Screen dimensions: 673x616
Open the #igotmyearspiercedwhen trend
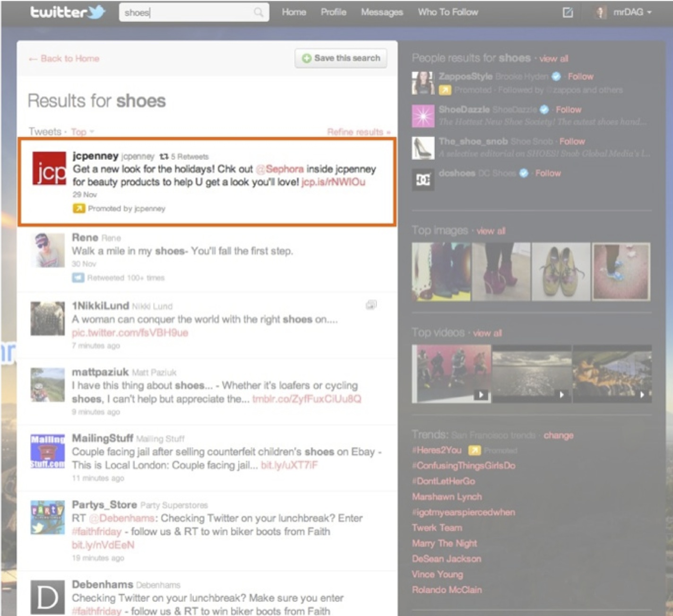(x=464, y=512)
